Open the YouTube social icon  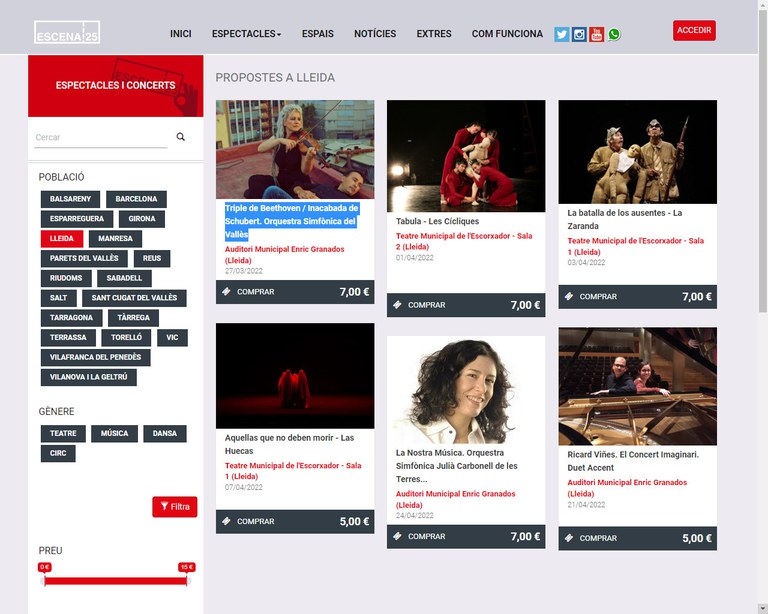coord(596,34)
